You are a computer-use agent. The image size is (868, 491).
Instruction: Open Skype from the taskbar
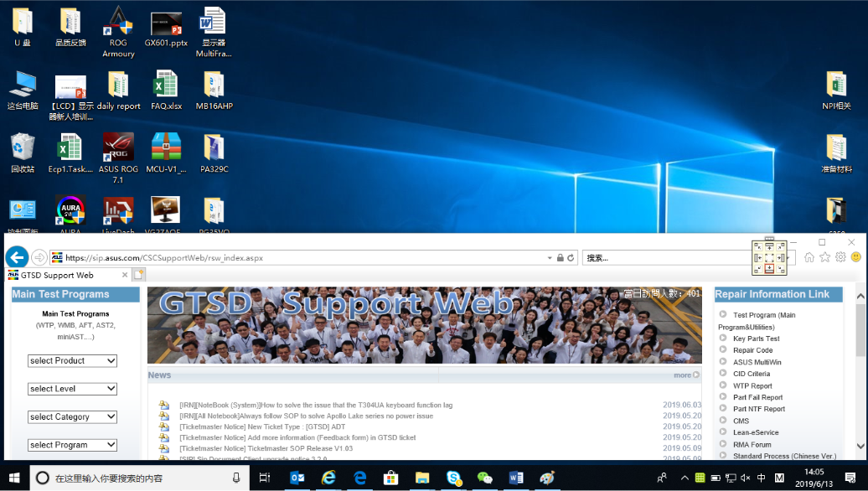click(x=454, y=478)
